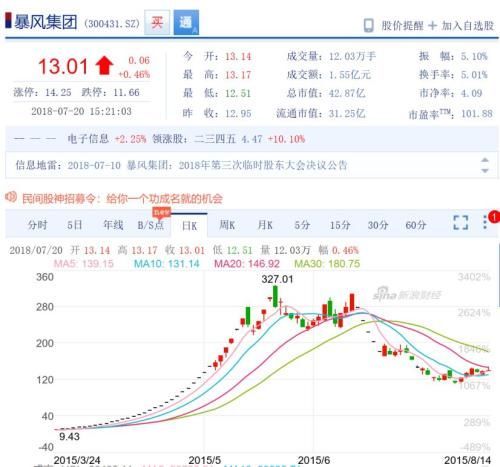Click the 9.43 lowest price label
Image resolution: width=500 pixels, height=467 pixels.
[69, 436]
